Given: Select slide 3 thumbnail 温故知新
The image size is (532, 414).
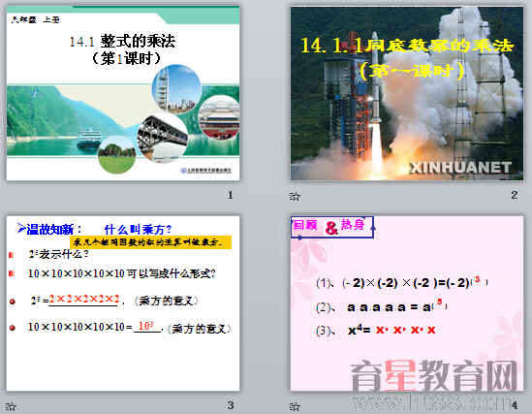Looking at the screenshot, I should (x=123, y=303).
